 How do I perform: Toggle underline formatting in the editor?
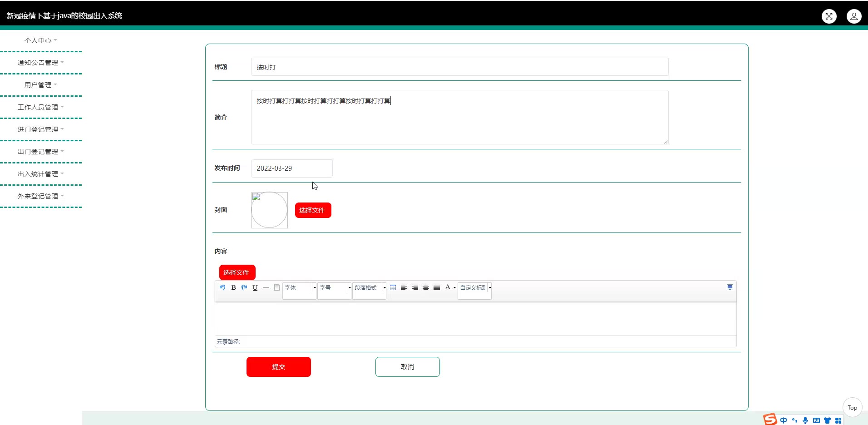pos(255,287)
